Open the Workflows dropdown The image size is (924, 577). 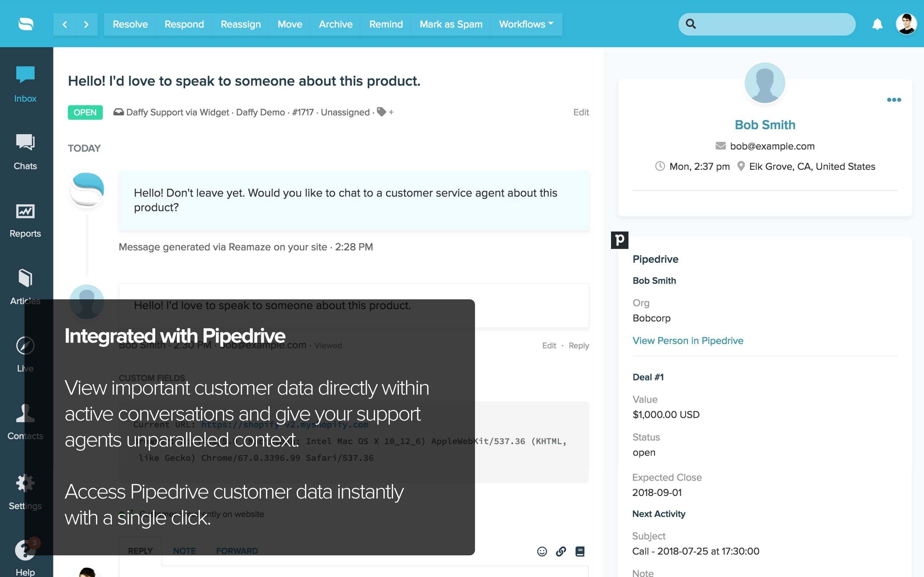point(526,25)
